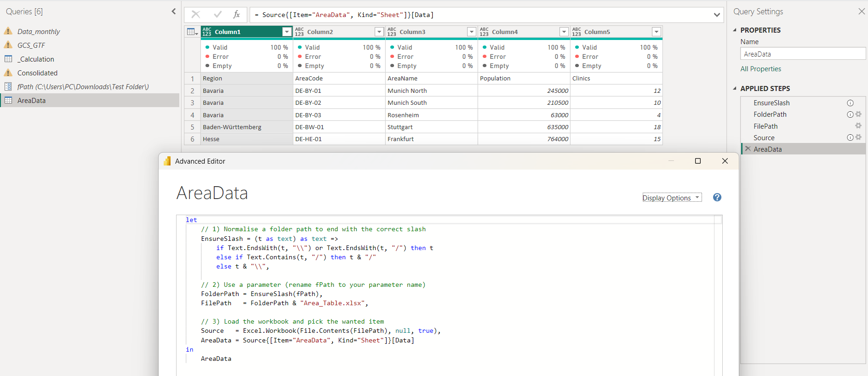Screen dimensions: 868x376
Task: Open Advanced Editor help icon
Action: 717,197
